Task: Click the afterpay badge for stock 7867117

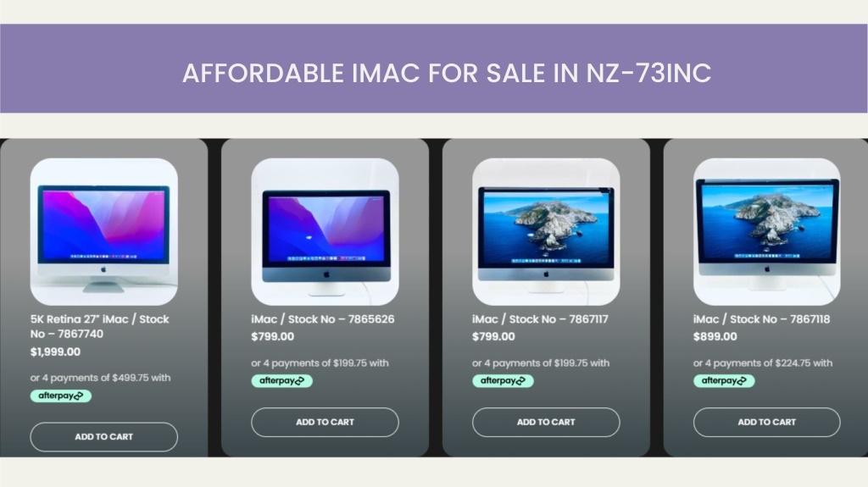Action: [x=503, y=381]
